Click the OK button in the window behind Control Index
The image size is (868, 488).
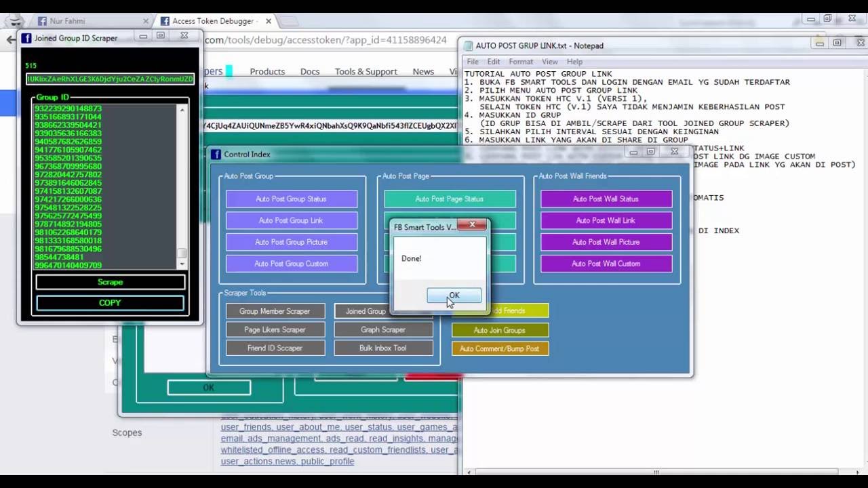[209, 388]
